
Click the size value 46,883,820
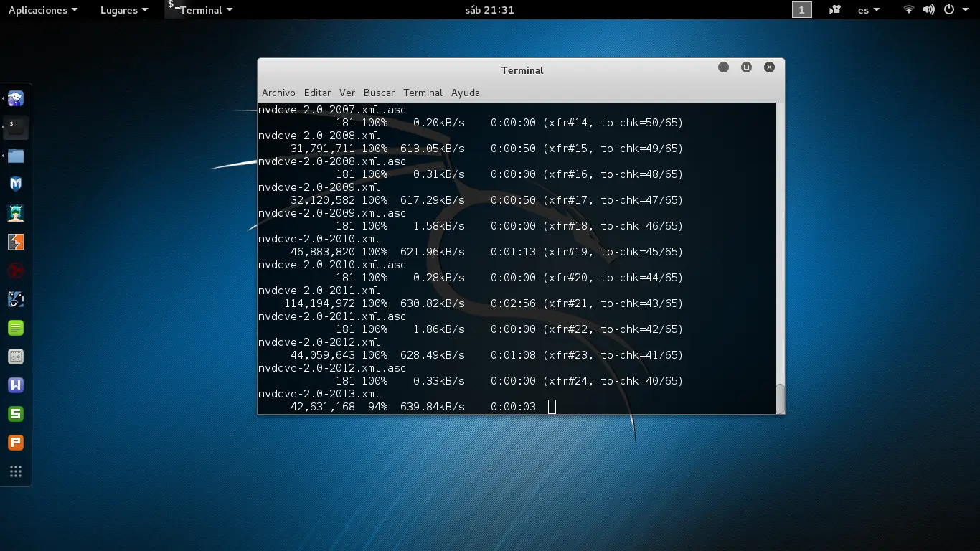323,252
